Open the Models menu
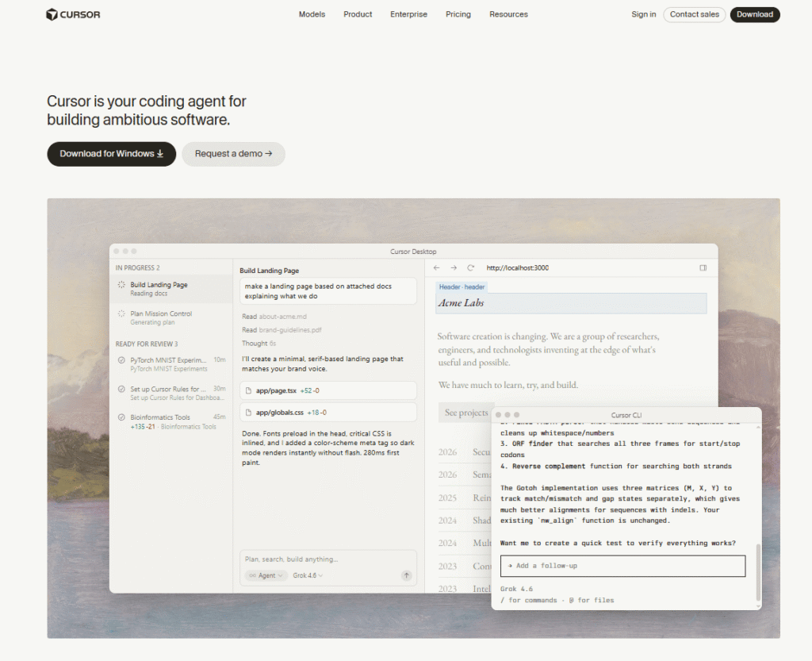 [312, 14]
